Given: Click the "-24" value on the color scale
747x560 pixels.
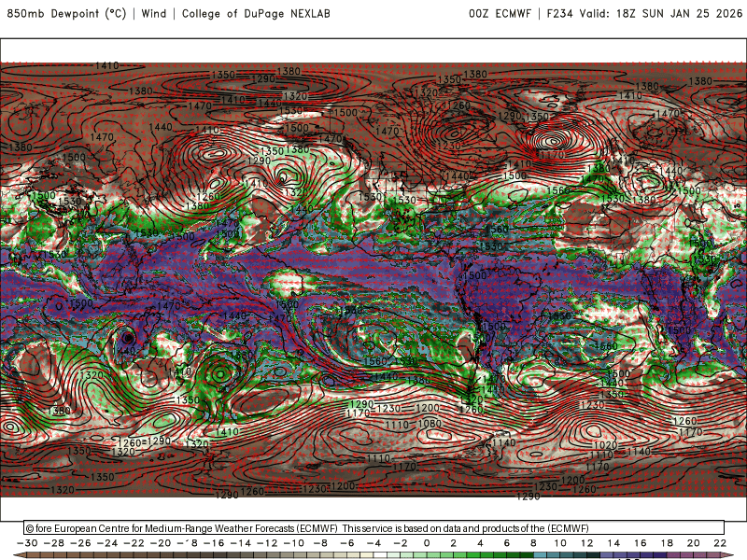Looking at the screenshot, I should tap(107, 543).
